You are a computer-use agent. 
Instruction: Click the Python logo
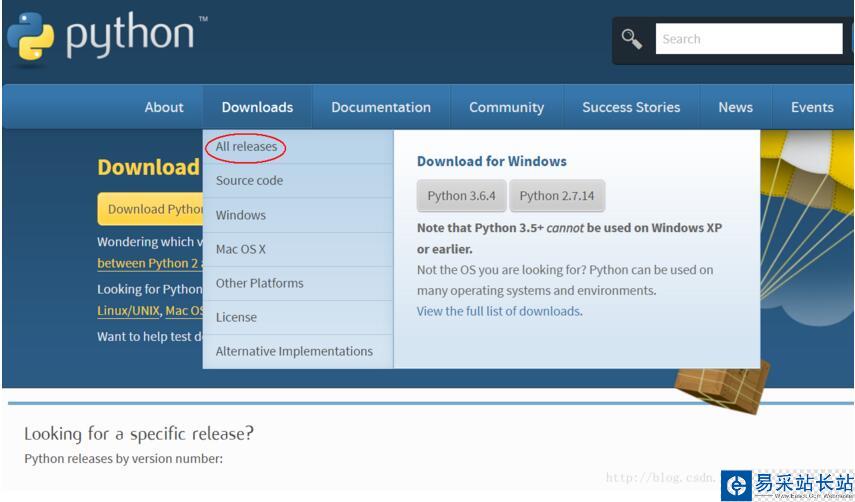point(107,36)
